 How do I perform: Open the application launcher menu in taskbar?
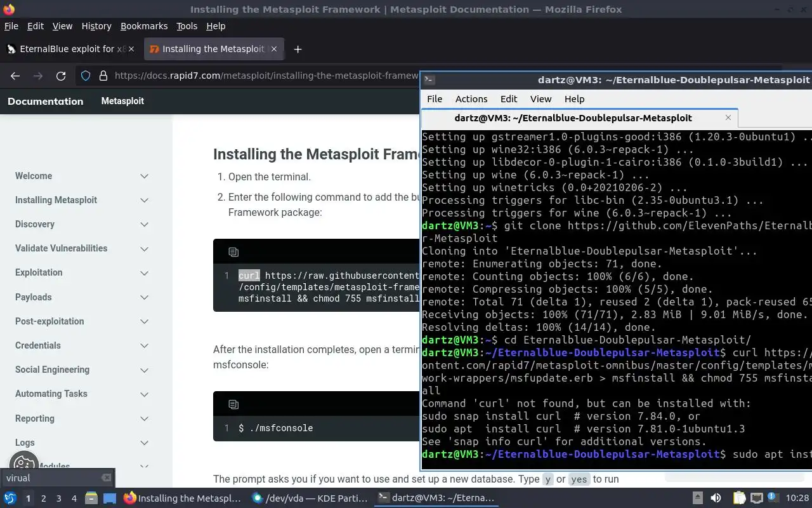(10, 498)
